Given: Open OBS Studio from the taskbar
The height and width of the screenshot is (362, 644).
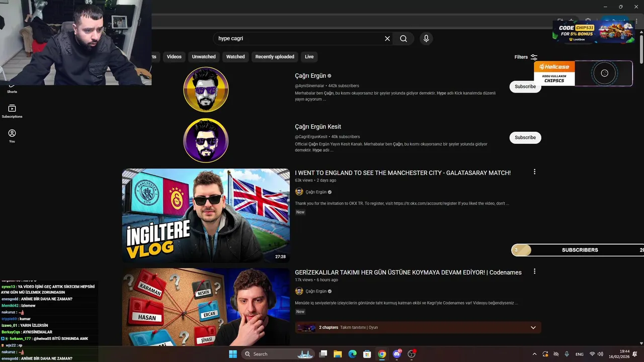Looking at the screenshot, I should point(412,354).
